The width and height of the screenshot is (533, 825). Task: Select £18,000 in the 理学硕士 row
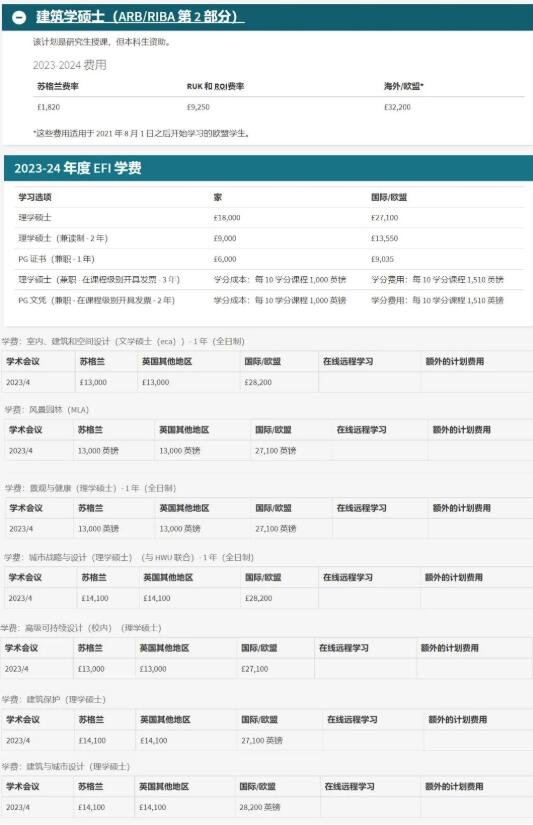coord(227,218)
